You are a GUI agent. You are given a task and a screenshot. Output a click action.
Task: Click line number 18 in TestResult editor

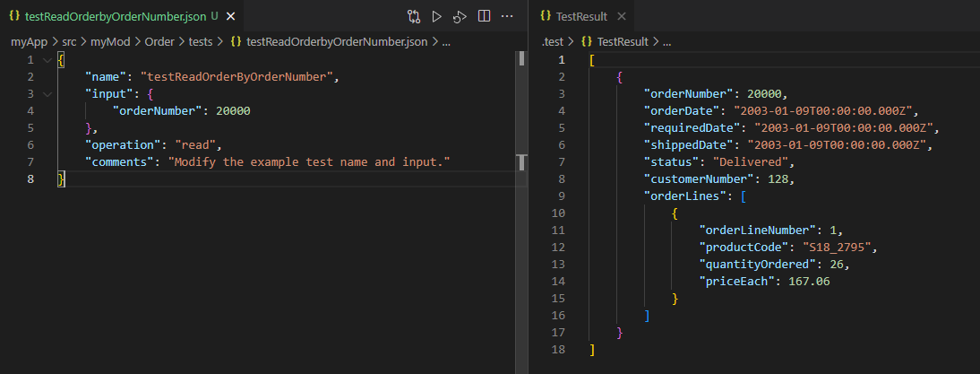(x=559, y=350)
